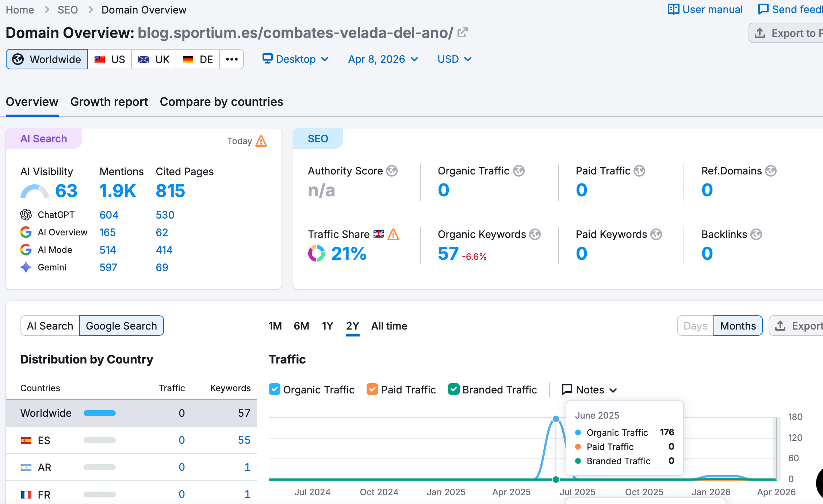This screenshot has width=823, height=504.
Task: Open the Compare by countries tab
Action: pyautogui.click(x=221, y=102)
